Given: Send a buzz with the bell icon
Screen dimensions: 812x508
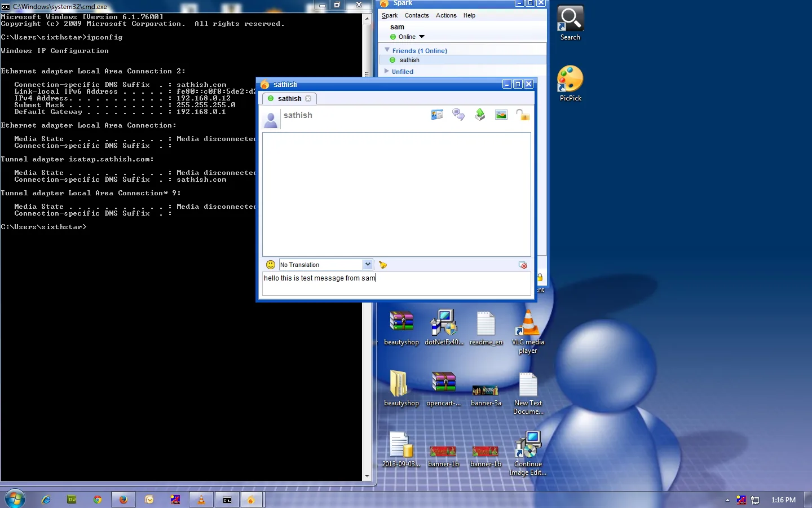Looking at the screenshot, I should tap(383, 265).
